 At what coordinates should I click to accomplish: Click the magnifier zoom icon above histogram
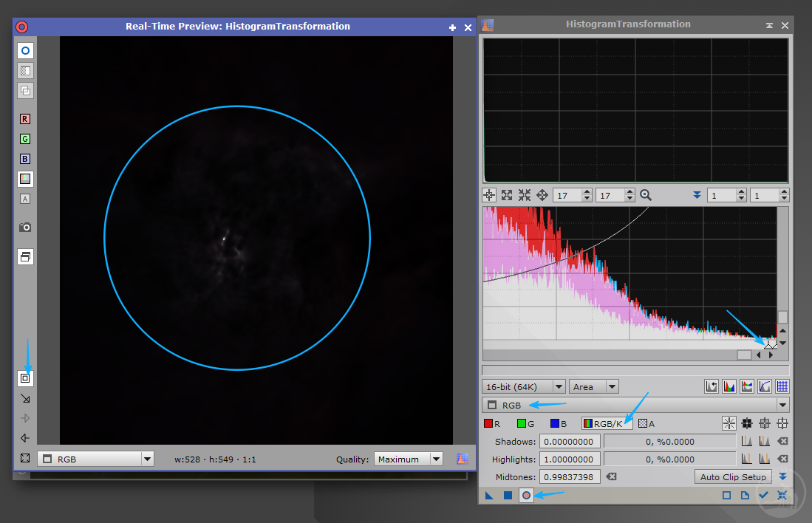[646, 195]
